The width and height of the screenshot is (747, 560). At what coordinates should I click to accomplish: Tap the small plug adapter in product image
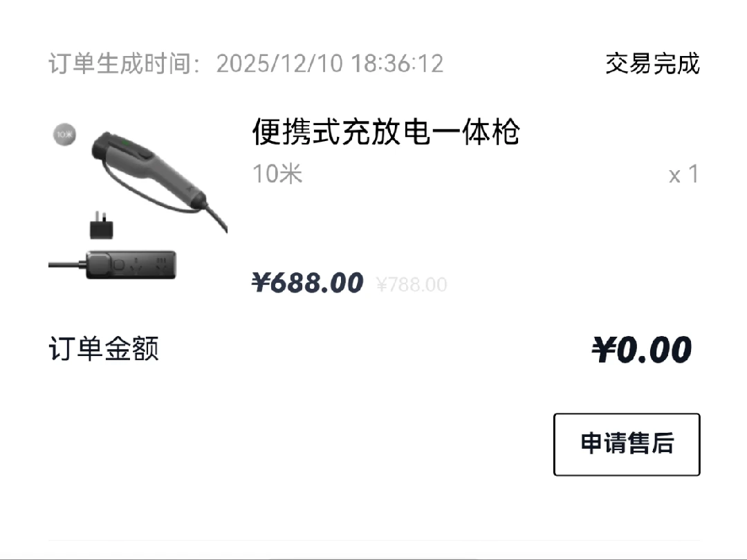click(102, 225)
